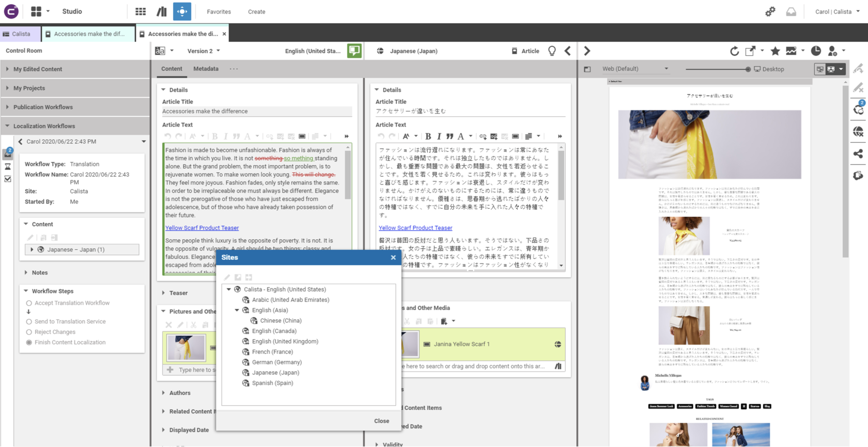The height and width of the screenshot is (447, 868).
Task: Click the lightbulb icon next to Article
Action: click(x=552, y=51)
